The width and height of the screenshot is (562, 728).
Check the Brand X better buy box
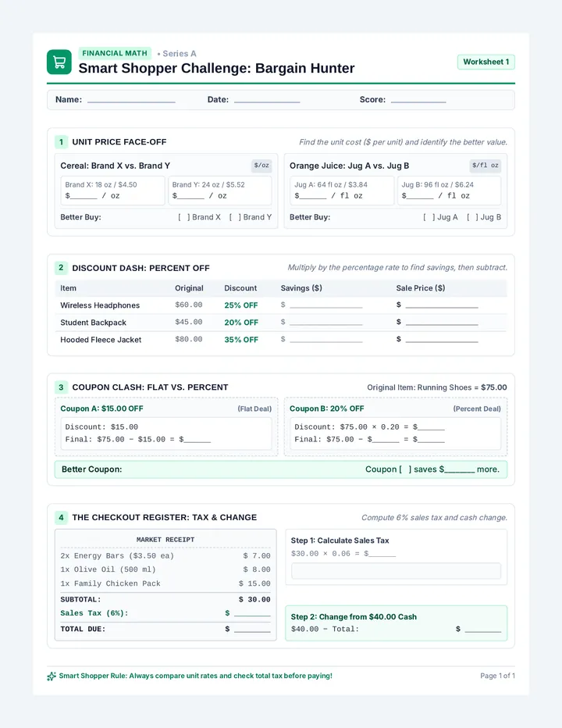tap(183, 217)
